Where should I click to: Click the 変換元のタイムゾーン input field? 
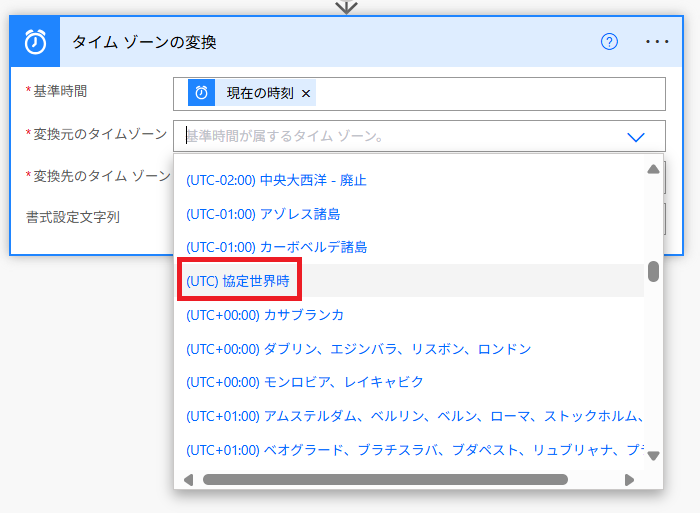tap(400, 136)
